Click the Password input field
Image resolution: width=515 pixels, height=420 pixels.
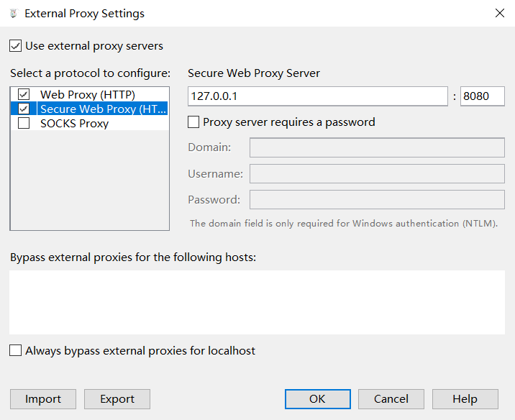pos(377,199)
